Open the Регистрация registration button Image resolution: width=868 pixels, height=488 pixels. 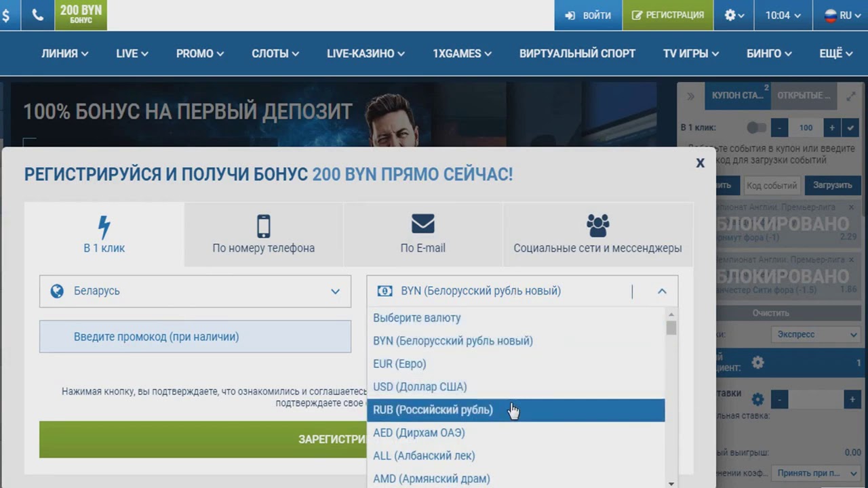click(668, 15)
